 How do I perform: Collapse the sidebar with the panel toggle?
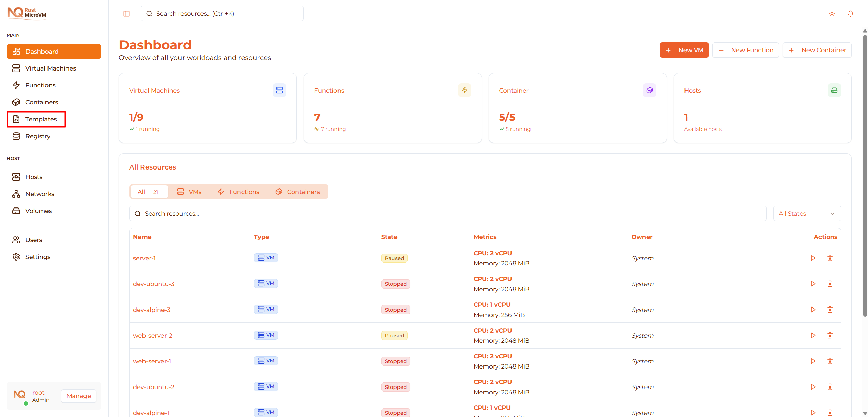coord(126,13)
